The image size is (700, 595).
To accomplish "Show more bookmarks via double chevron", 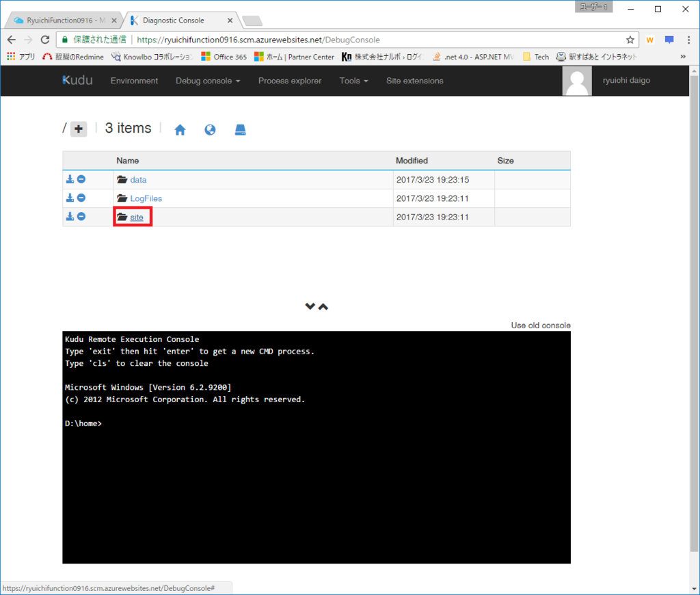I will (x=683, y=57).
